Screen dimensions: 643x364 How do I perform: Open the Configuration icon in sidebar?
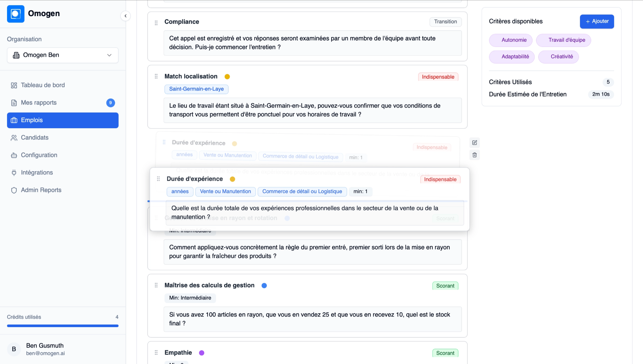coord(14,155)
